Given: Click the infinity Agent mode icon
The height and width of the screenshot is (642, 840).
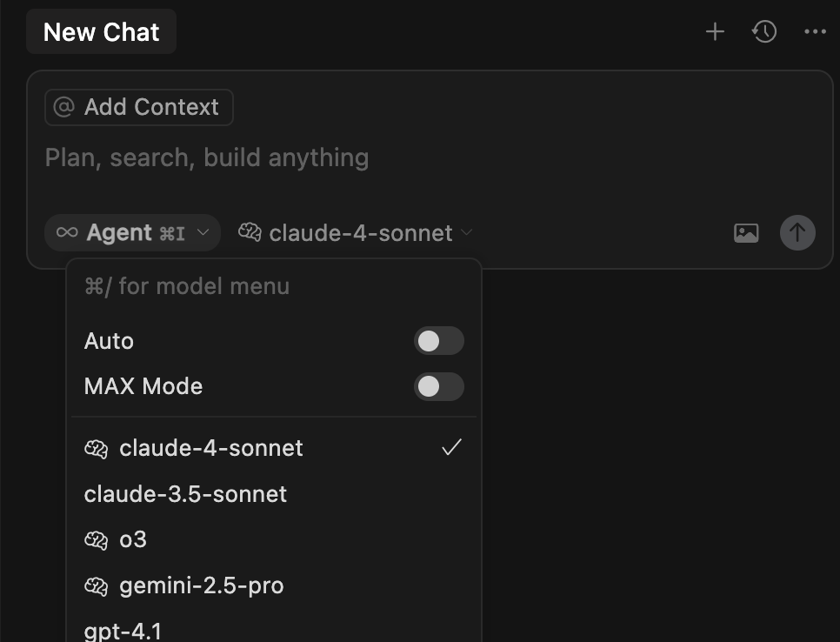Looking at the screenshot, I should pyautogui.click(x=67, y=232).
